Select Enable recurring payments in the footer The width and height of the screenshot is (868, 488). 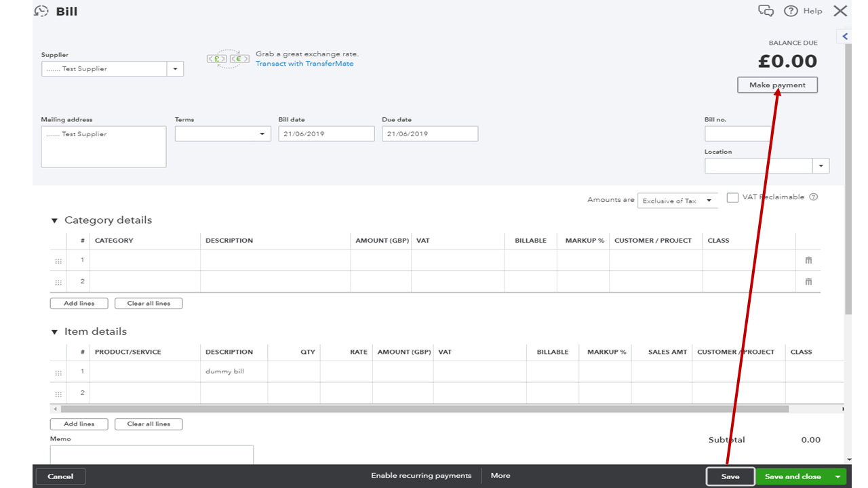pyautogui.click(x=421, y=475)
